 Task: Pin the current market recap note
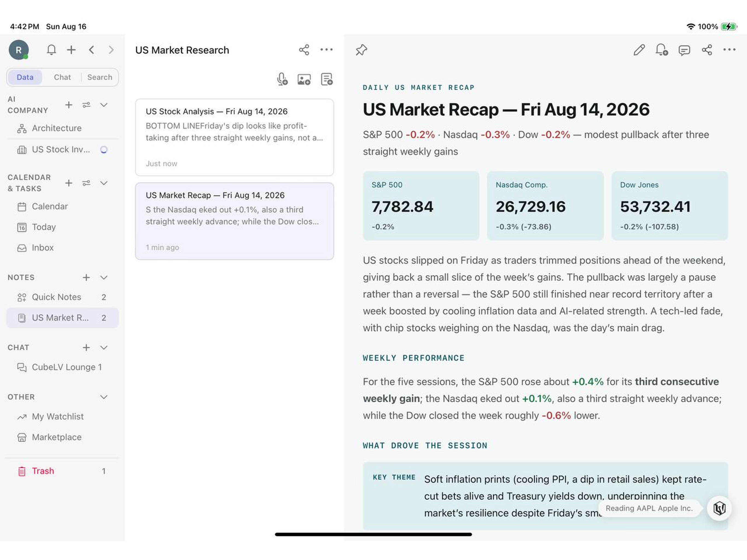[361, 50]
